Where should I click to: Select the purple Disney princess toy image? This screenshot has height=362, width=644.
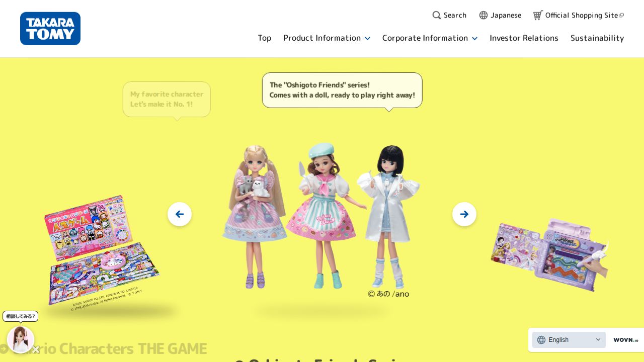coord(550,255)
